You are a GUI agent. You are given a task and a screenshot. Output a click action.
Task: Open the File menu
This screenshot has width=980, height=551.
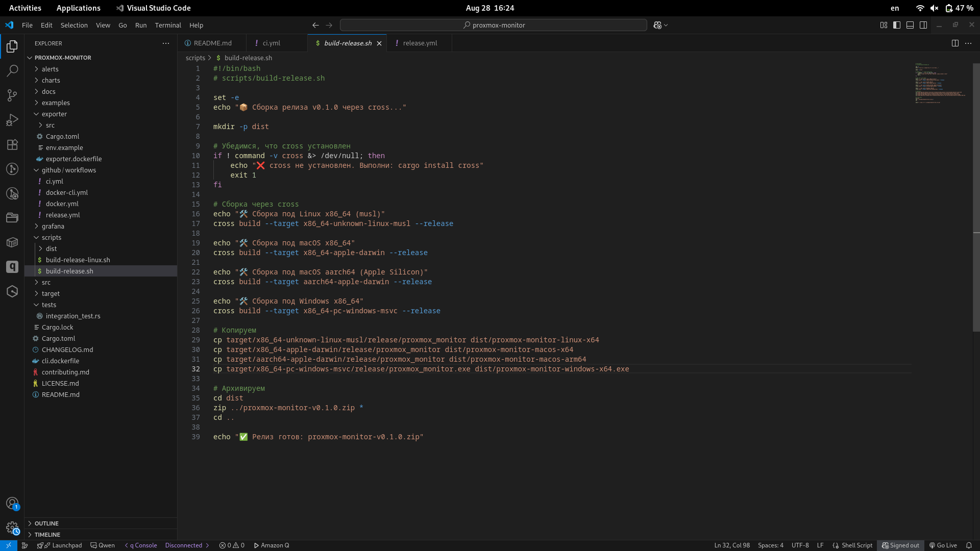[x=27, y=25]
